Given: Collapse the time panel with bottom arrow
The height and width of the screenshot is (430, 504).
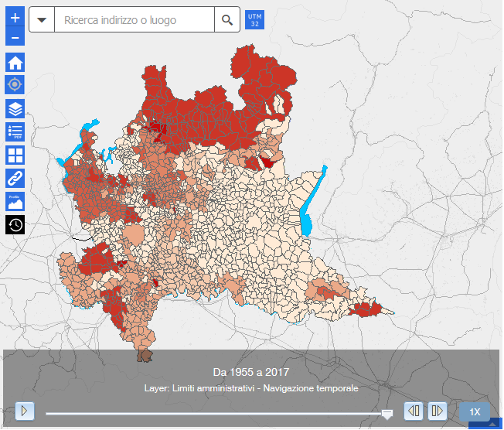Looking at the screenshot, I should click(491, 424).
